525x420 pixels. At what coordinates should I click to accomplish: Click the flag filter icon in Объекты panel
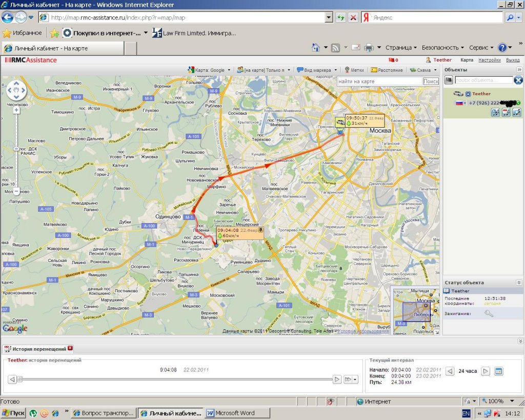point(449,80)
